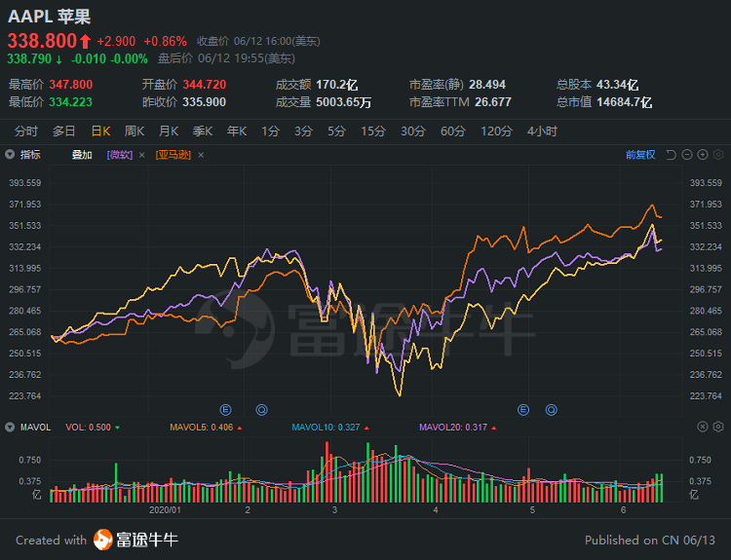Image resolution: width=731 pixels, height=560 pixels.
Task: Click the 市盈率TTM 26.677 value
Action: click(493, 101)
